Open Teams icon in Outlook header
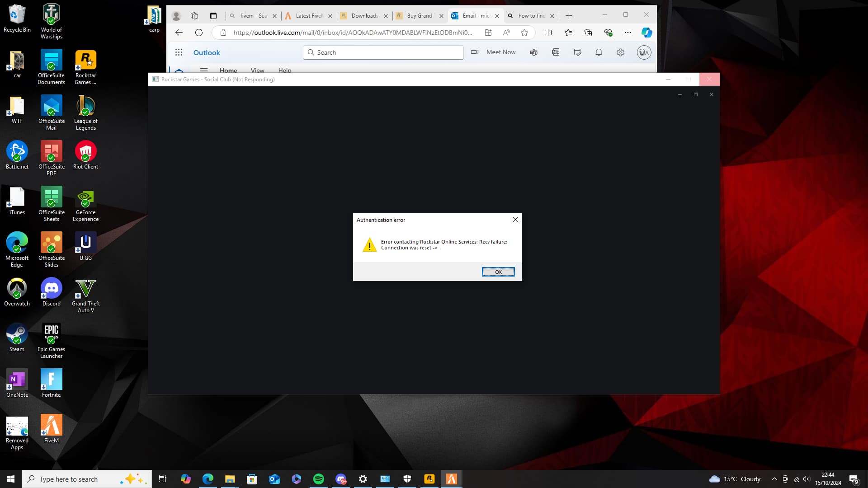 (533, 52)
